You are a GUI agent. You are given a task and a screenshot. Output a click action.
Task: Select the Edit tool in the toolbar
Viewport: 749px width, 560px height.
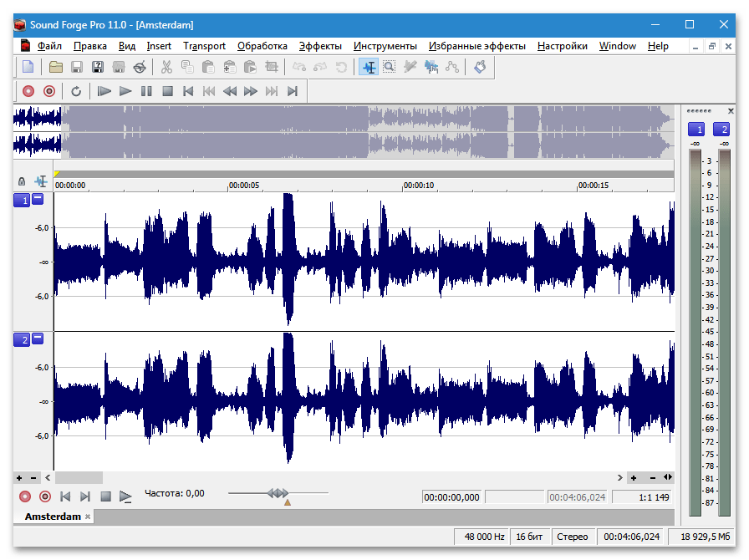pos(369,67)
